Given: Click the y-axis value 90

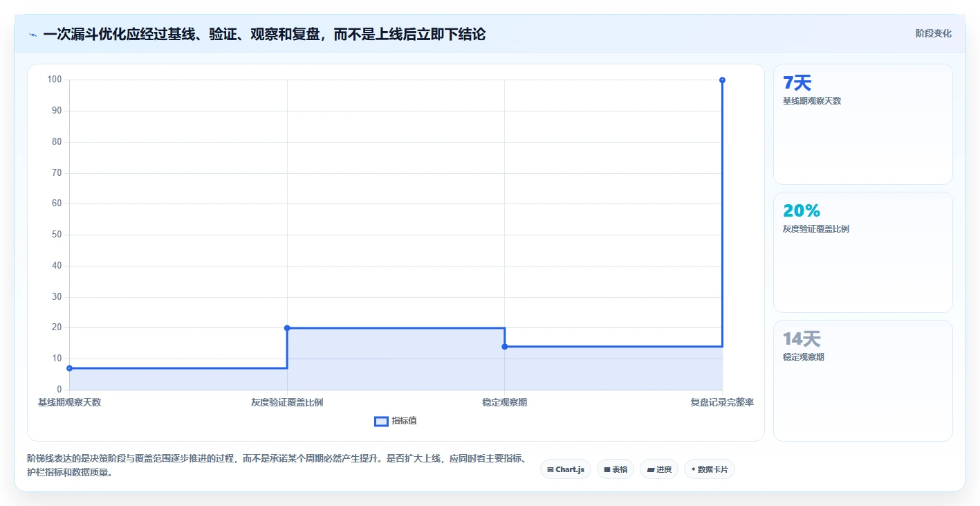Looking at the screenshot, I should (x=57, y=111).
